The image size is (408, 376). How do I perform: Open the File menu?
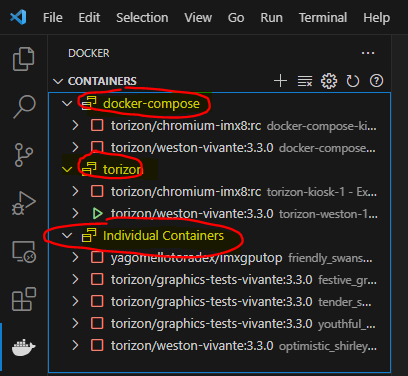tap(53, 17)
